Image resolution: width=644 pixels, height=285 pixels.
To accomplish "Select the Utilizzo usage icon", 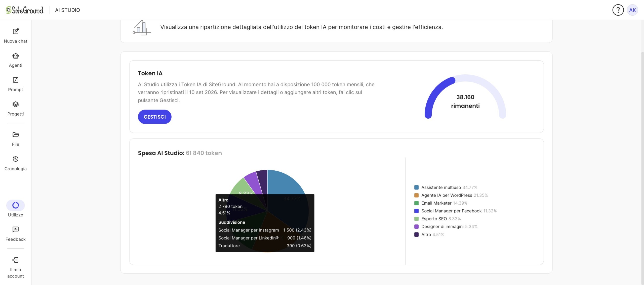I will click(x=16, y=205).
